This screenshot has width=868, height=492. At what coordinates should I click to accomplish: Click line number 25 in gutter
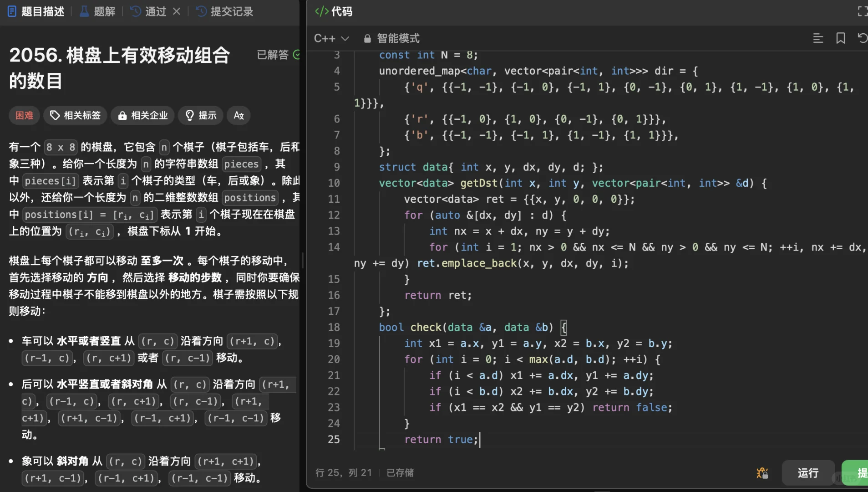tap(334, 439)
